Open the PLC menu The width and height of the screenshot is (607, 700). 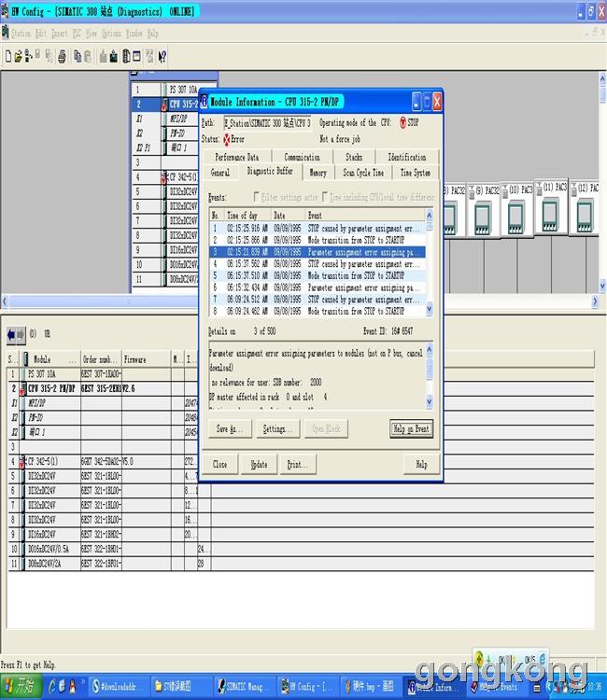point(77,33)
